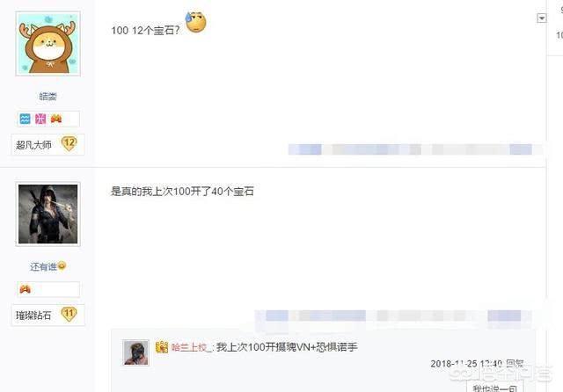Click the orange flame badge under first username
The height and width of the screenshot is (392, 563).
pos(56,119)
